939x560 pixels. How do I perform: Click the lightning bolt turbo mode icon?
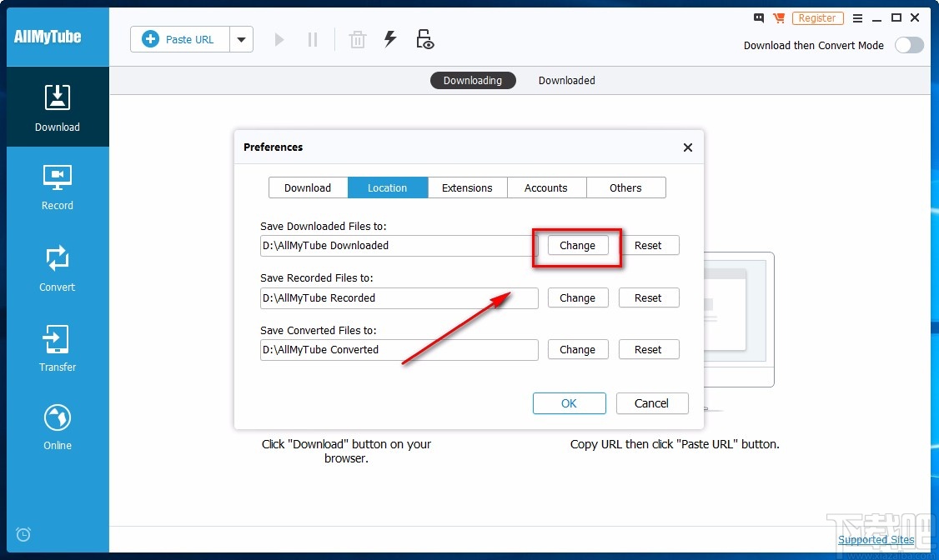[x=390, y=39]
